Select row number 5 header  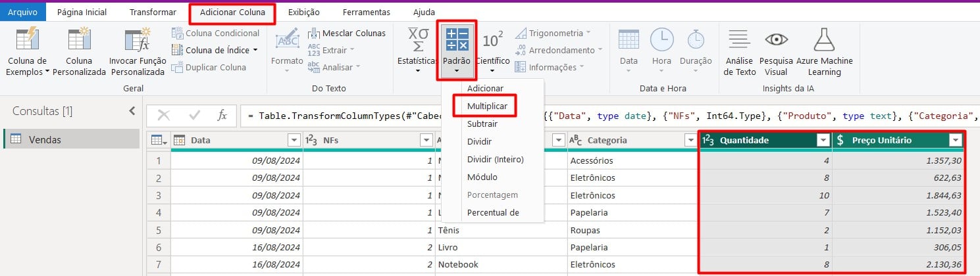pyautogui.click(x=159, y=231)
